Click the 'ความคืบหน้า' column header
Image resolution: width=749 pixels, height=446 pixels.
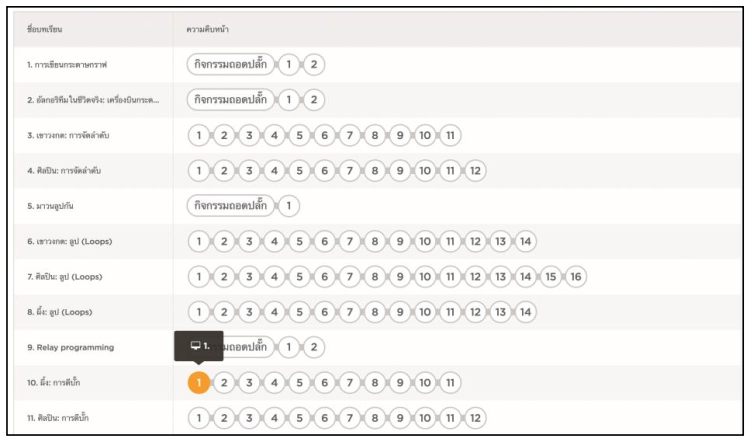click(x=209, y=29)
